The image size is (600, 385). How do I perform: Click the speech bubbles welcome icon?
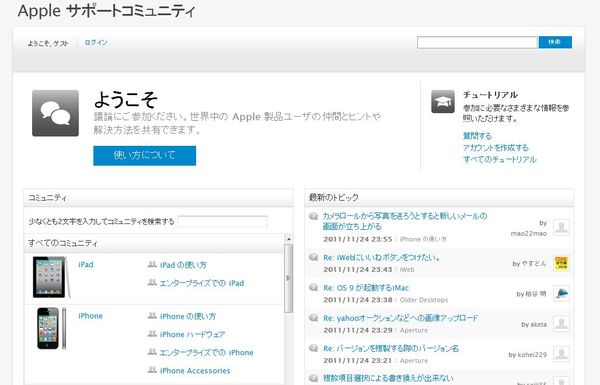55,113
